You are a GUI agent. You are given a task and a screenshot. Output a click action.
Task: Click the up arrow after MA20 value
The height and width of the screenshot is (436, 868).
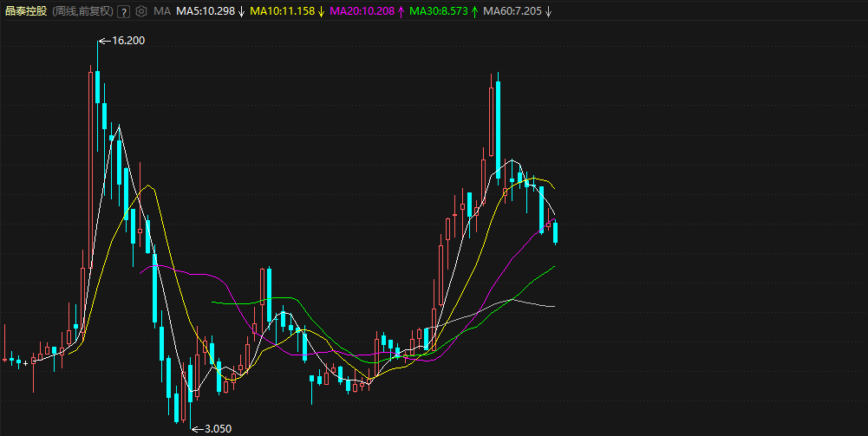pyautogui.click(x=401, y=11)
